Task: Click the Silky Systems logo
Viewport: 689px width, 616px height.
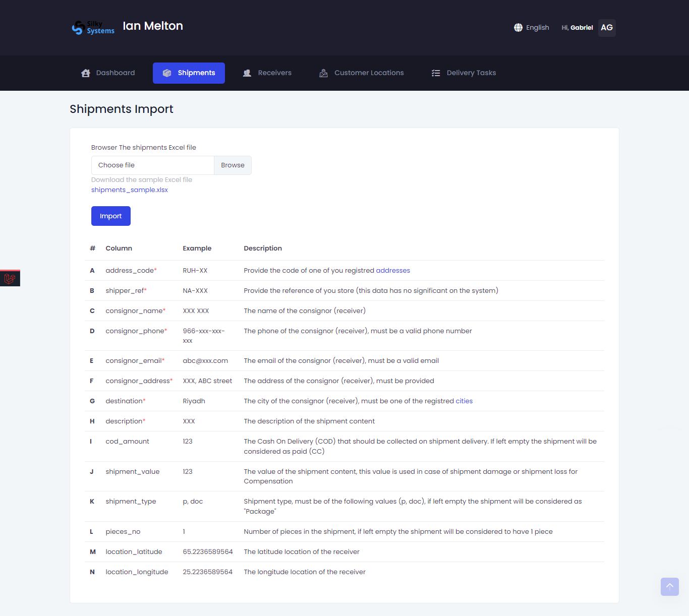Action: [x=93, y=28]
